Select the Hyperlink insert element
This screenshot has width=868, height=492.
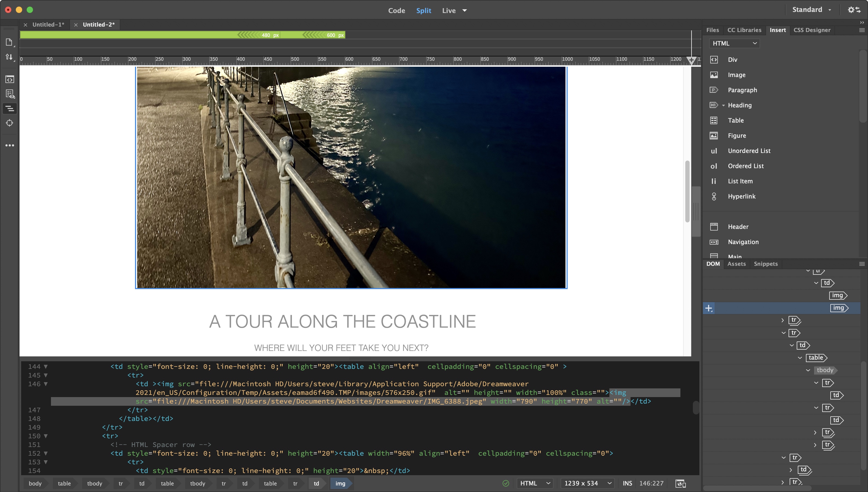tap(742, 196)
